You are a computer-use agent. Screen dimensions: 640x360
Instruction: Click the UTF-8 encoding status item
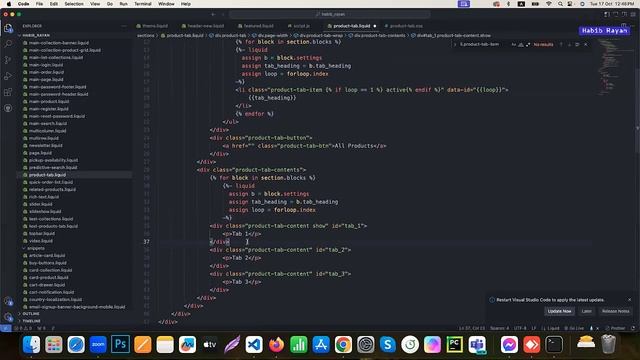pyautogui.click(x=520, y=328)
